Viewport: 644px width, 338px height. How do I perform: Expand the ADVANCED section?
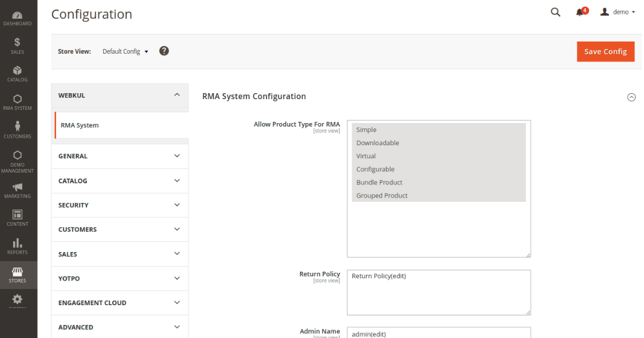(x=119, y=327)
